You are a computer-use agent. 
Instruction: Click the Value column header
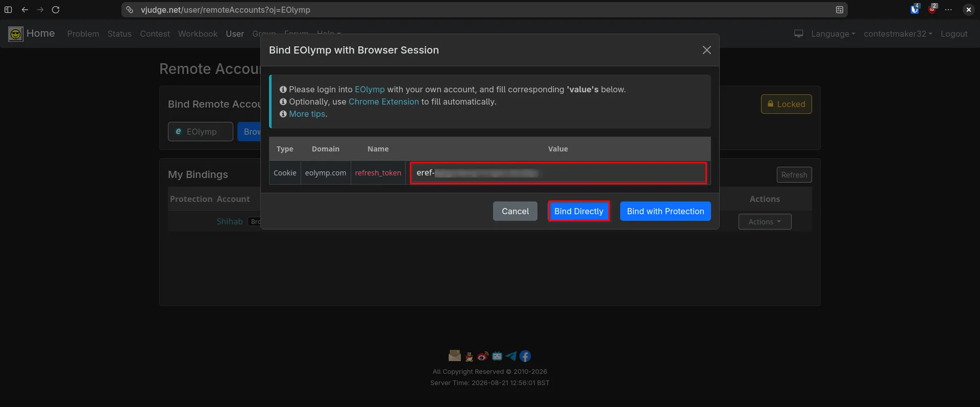click(558, 149)
